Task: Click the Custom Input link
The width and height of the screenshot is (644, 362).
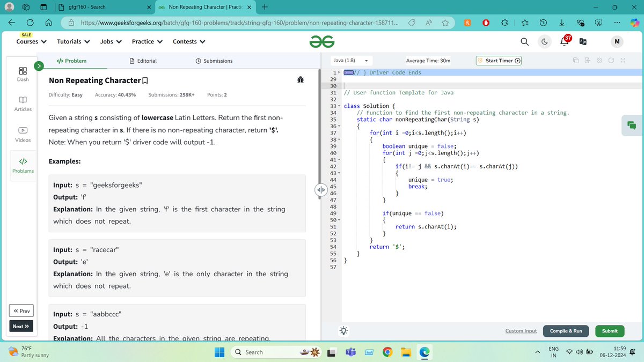Action: [521, 331]
